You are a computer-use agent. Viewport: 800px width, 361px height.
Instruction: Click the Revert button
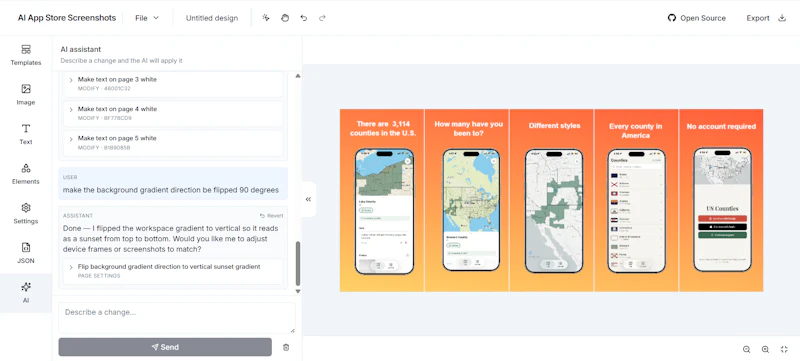click(x=271, y=216)
